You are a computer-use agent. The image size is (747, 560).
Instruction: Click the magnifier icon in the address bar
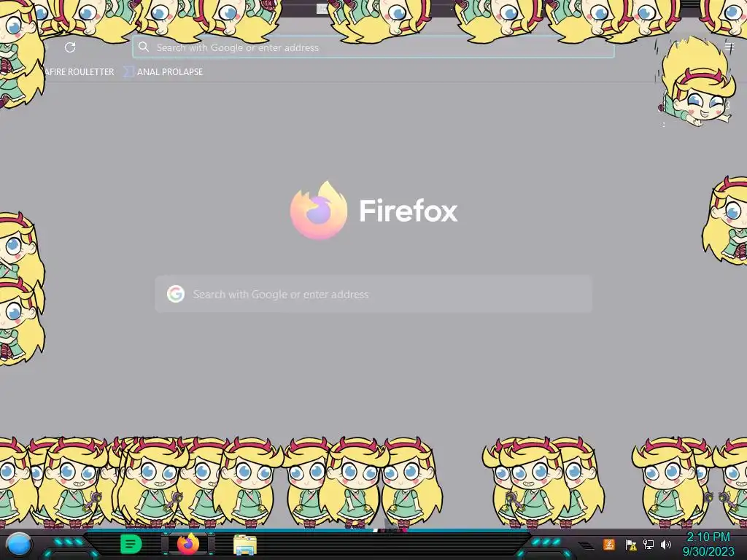pos(144,47)
